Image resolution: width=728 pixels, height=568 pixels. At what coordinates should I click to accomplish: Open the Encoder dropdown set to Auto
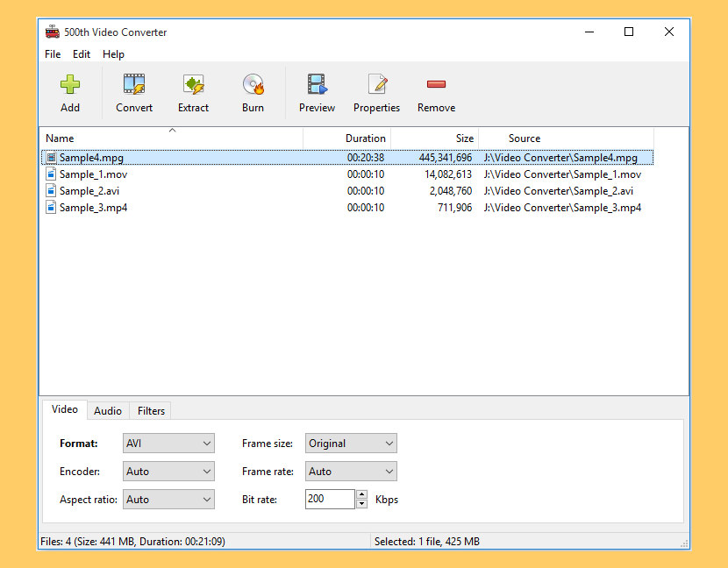pos(168,471)
